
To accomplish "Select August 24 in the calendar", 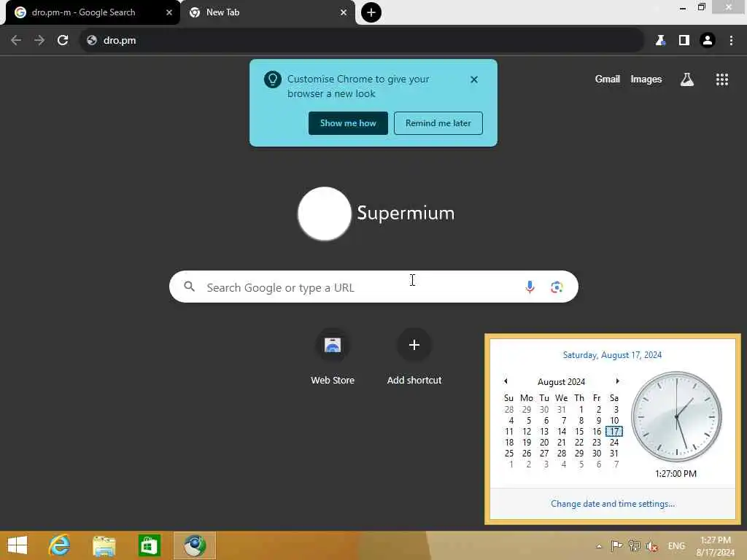I will click(x=614, y=443).
